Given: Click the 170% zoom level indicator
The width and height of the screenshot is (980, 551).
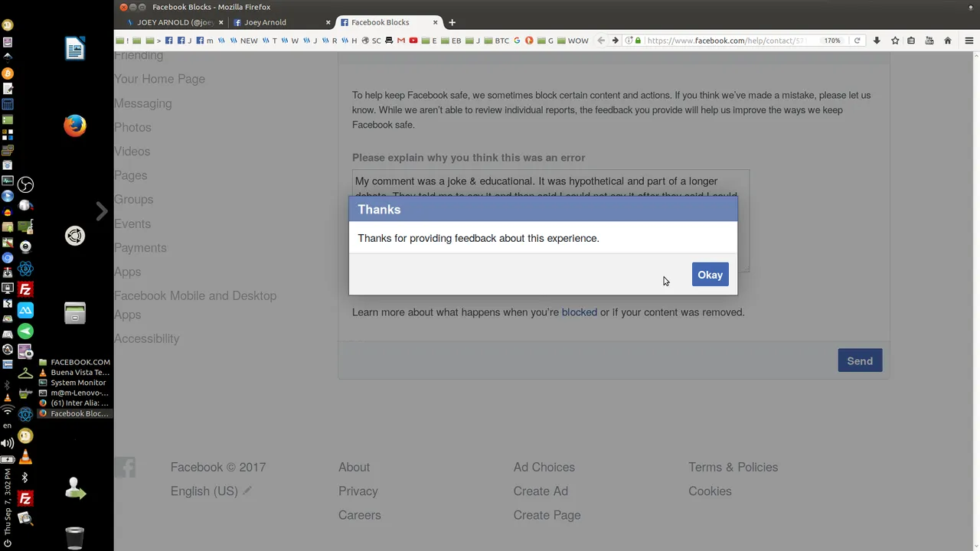Looking at the screenshot, I should (x=832, y=41).
